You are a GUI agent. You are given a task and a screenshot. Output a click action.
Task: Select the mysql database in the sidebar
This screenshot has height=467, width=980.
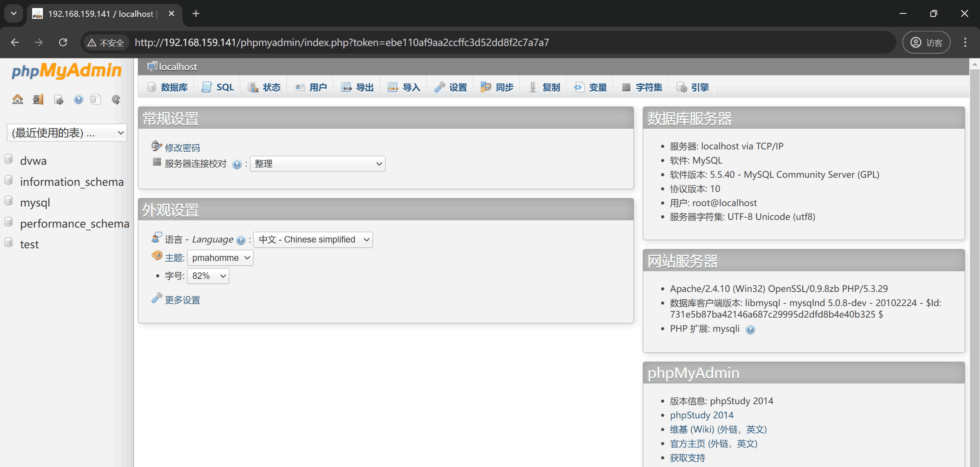(x=35, y=203)
